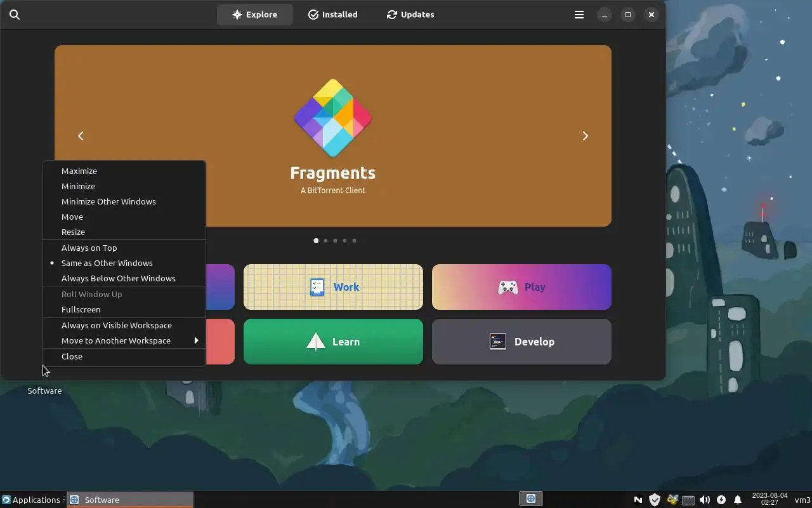
Task: Click the A BitTorrent Client subtitle
Action: [333, 190]
